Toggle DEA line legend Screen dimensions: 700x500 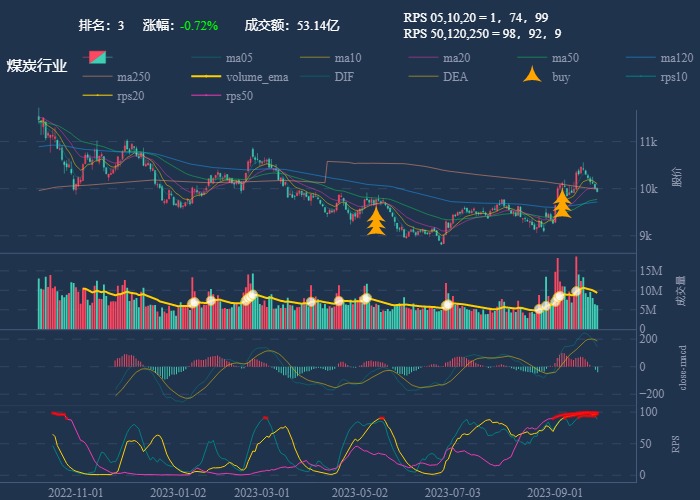coord(455,76)
